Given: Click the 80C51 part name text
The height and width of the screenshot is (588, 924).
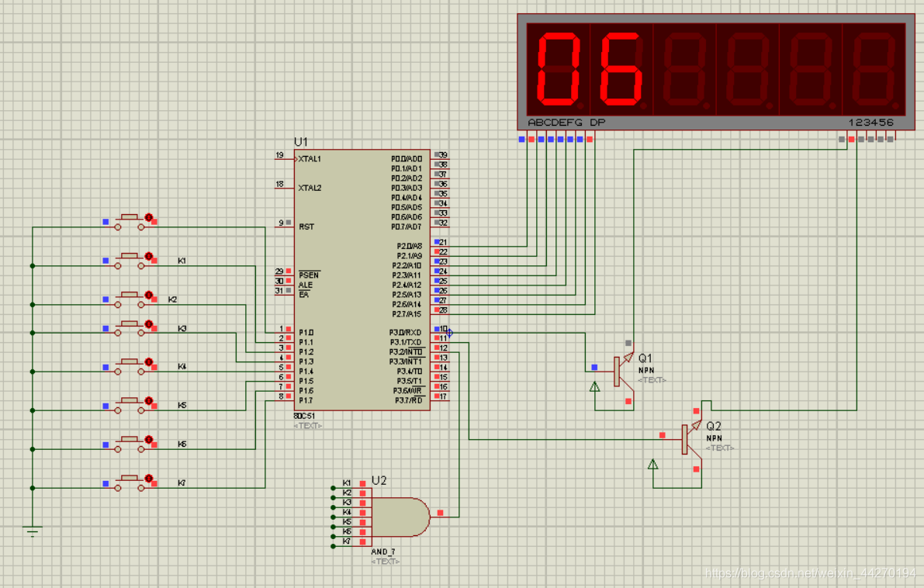Looking at the screenshot, I should click(304, 416).
